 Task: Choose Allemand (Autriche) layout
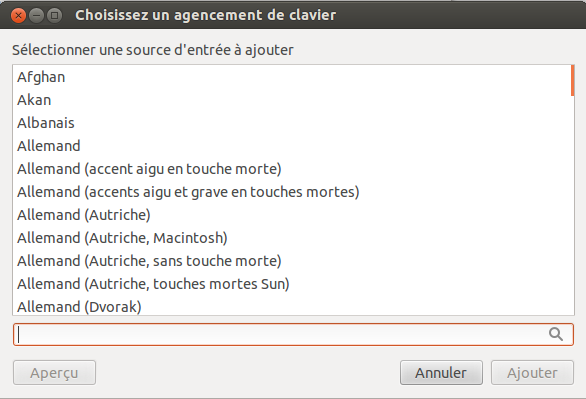click(292, 215)
